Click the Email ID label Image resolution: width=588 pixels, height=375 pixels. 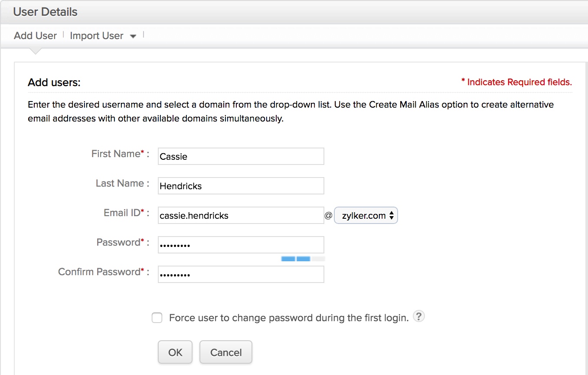122,213
